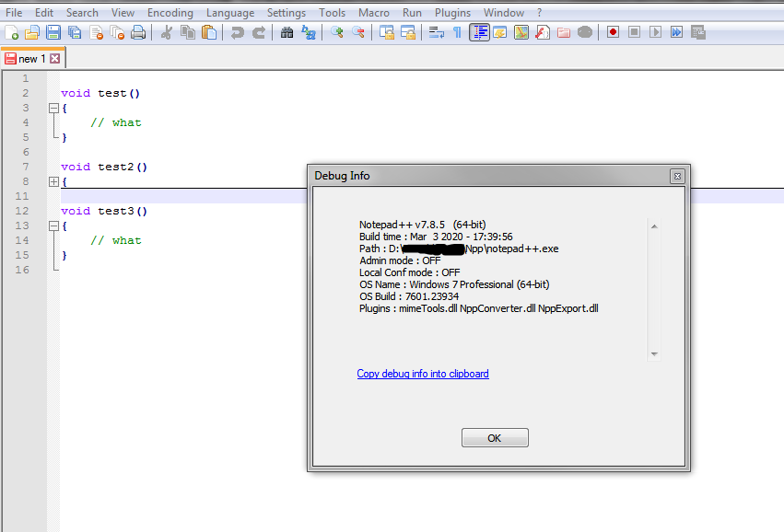Close the Debug Info dialog with X

[x=677, y=177]
